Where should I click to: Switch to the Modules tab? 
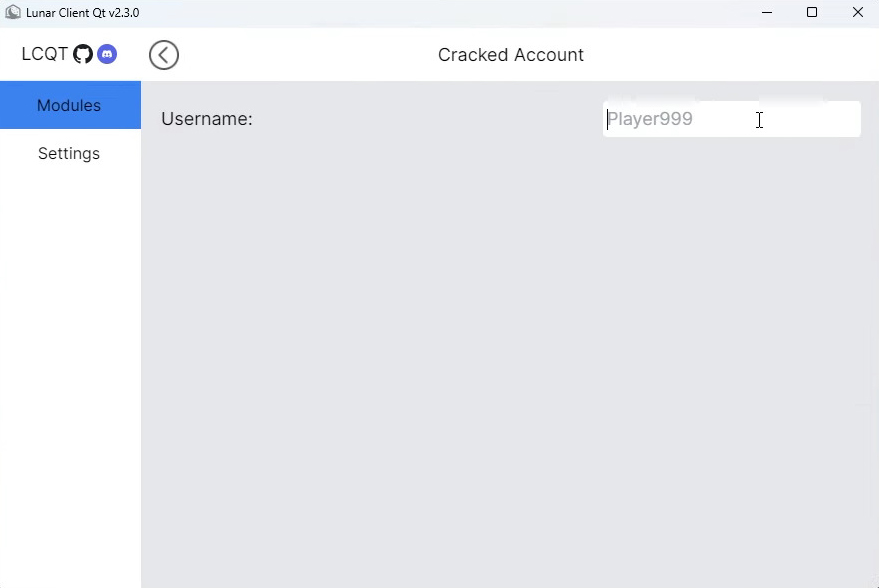click(x=70, y=105)
